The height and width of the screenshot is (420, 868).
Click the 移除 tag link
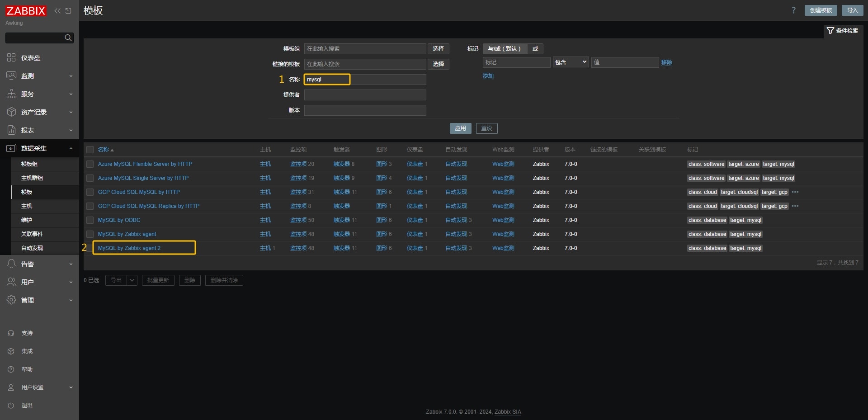tap(666, 62)
